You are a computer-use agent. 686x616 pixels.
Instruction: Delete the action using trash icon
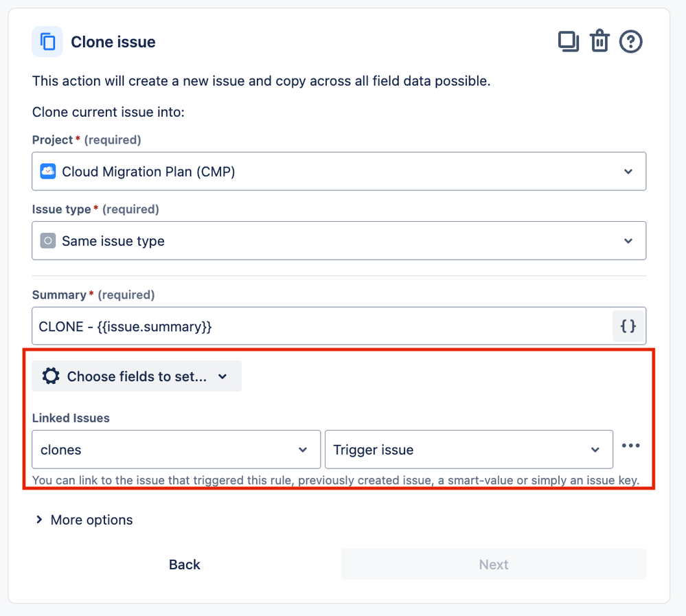pyautogui.click(x=599, y=41)
